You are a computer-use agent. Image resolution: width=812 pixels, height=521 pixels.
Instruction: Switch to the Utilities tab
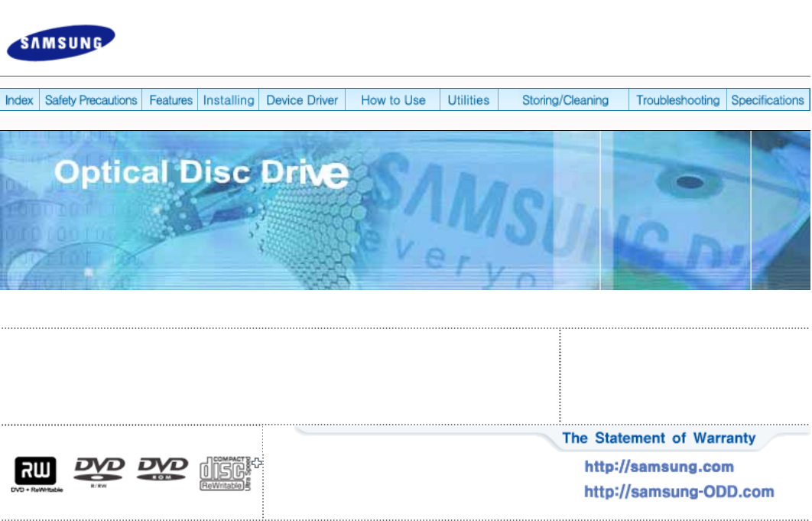click(469, 100)
